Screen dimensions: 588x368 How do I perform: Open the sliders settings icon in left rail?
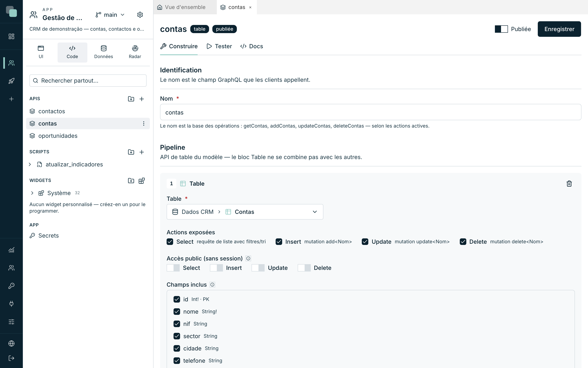[x=11, y=322]
